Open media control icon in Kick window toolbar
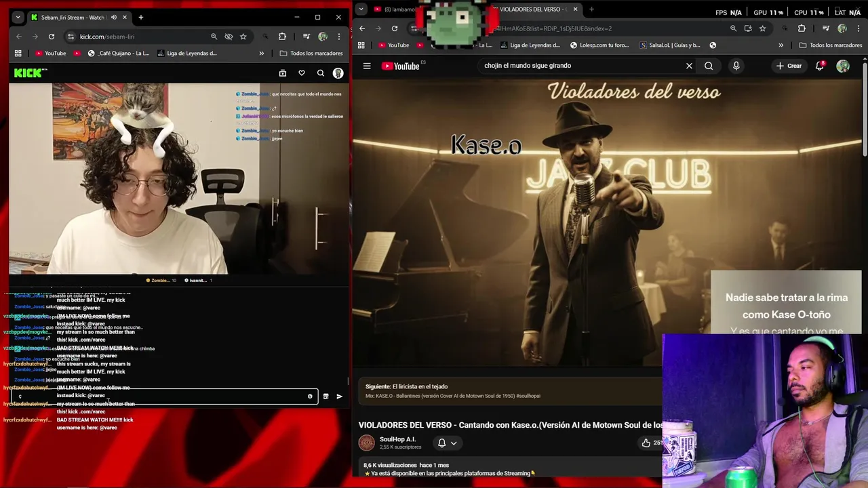Image resolution: width=868 pixels, height=488 pixels. [x=307, y=37]
